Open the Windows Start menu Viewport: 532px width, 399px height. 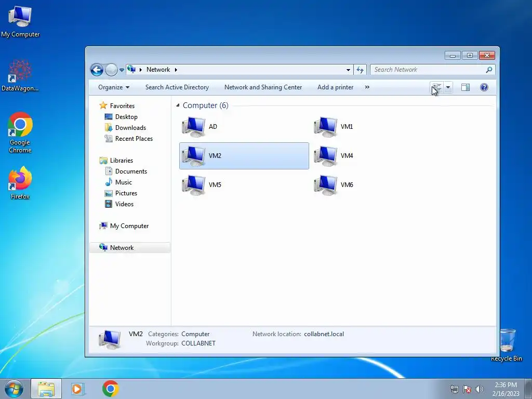[14, 389]
